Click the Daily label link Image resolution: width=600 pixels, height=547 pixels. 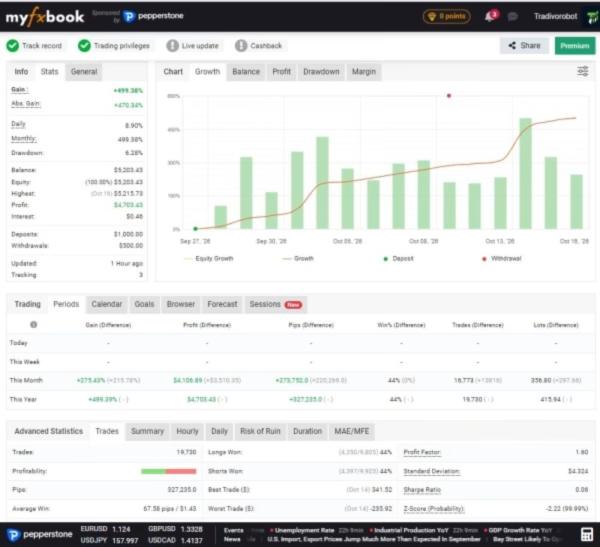pos(18,124)
